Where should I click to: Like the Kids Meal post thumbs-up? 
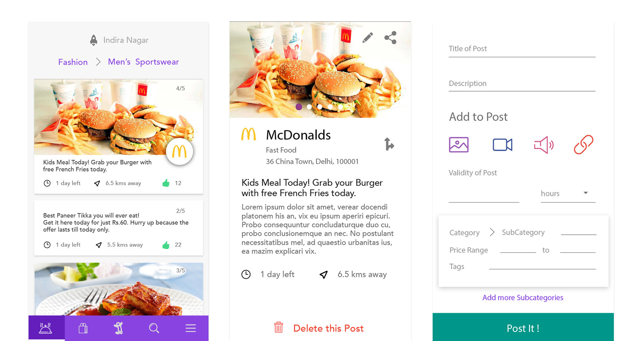(166, 183)
